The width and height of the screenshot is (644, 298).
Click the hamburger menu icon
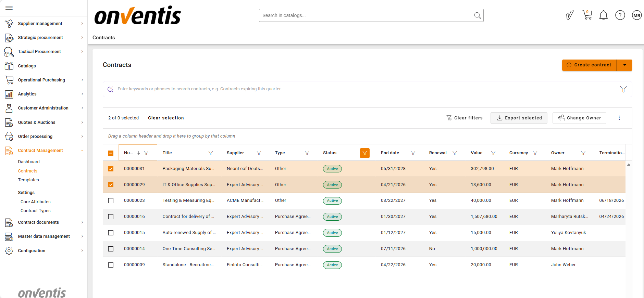coord(9,8)
